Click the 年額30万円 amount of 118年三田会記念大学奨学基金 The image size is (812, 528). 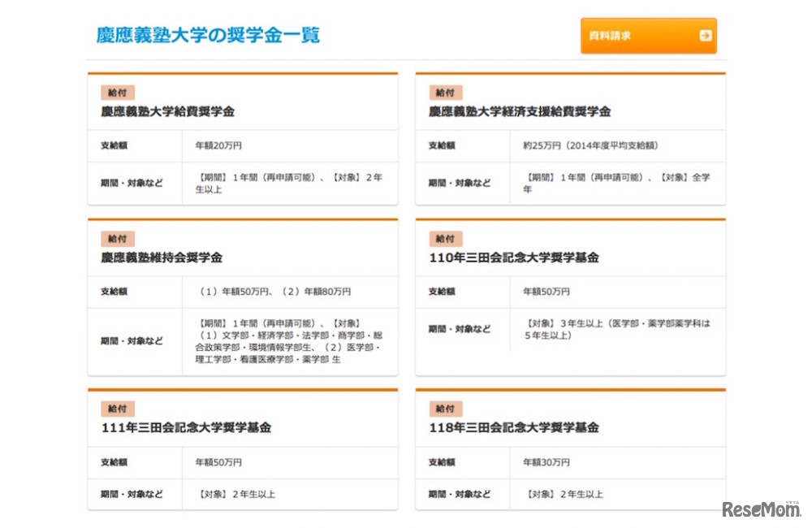(548, 462)
